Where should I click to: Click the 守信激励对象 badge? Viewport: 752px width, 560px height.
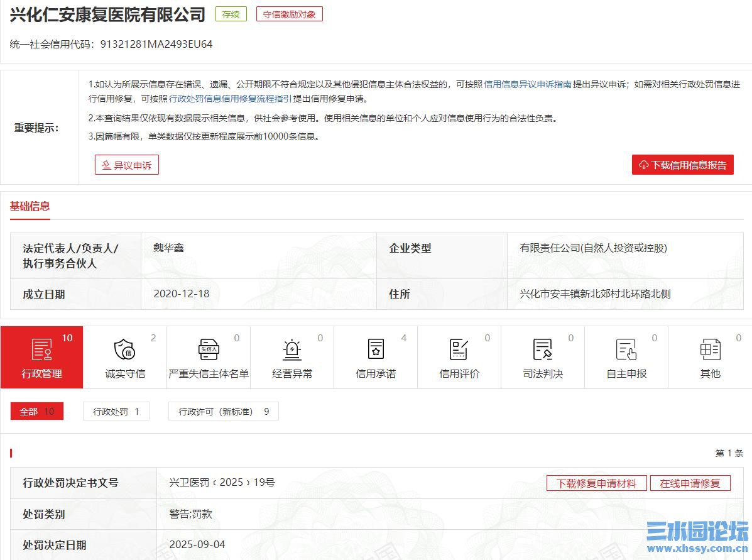(289, 14)
